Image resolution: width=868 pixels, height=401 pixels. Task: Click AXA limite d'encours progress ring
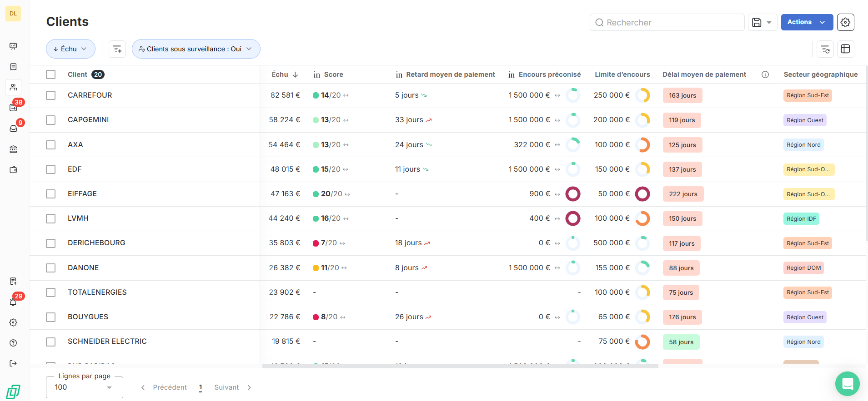coord(642,145)
